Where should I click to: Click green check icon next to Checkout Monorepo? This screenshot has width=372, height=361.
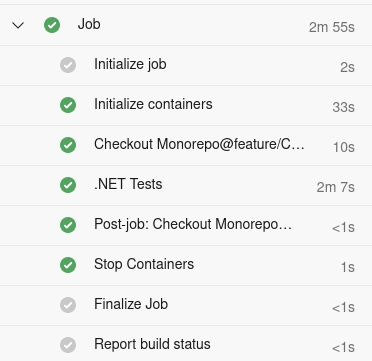click(x=68, y=145)
